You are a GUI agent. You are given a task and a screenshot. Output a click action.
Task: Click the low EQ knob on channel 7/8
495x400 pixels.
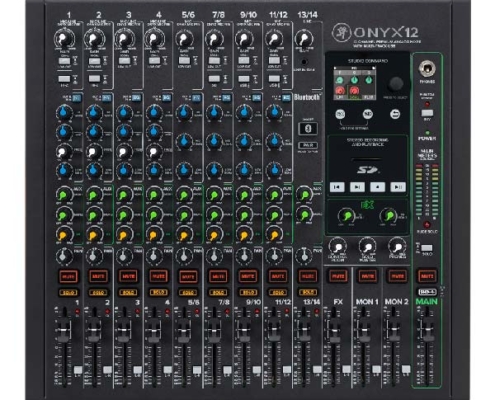(214, 170)
